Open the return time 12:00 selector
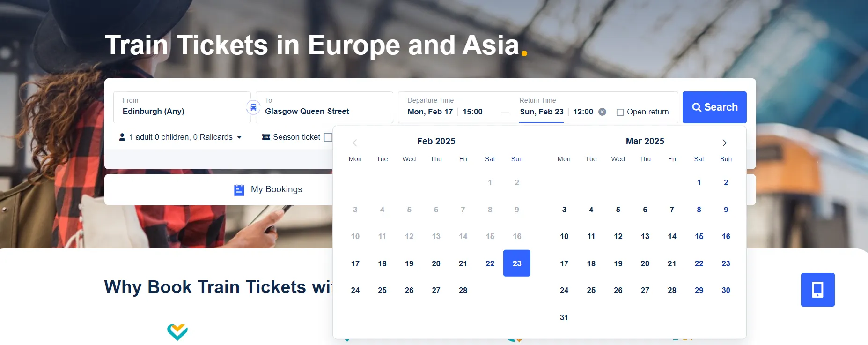 (583, 112)
